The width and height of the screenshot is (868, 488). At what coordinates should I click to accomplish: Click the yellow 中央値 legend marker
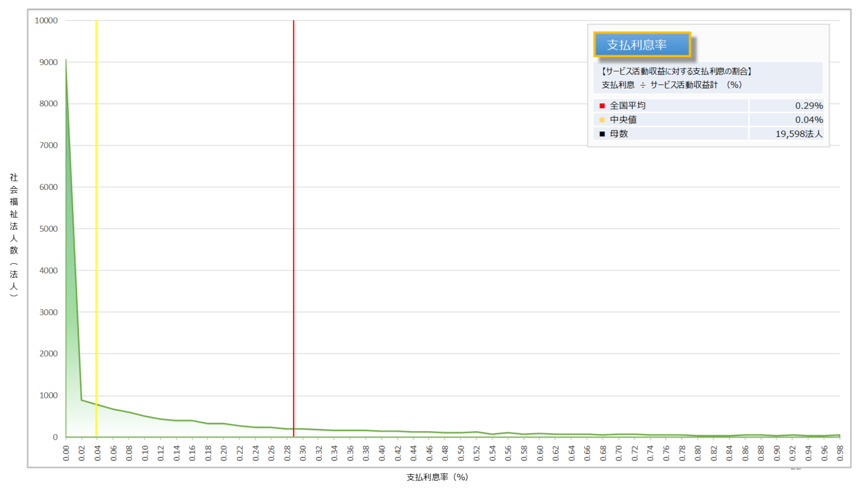point(602,120)
